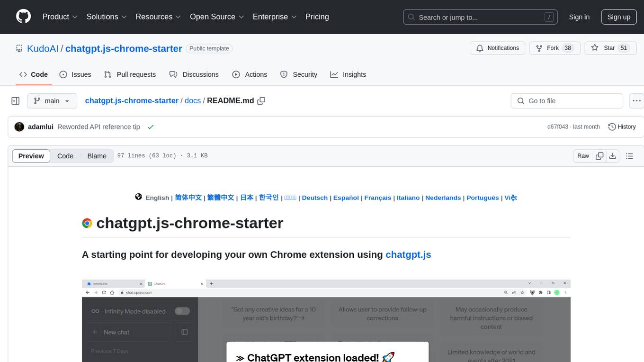Expand the file tree side panel
This screenshot has height=362, width=644.
15,101
